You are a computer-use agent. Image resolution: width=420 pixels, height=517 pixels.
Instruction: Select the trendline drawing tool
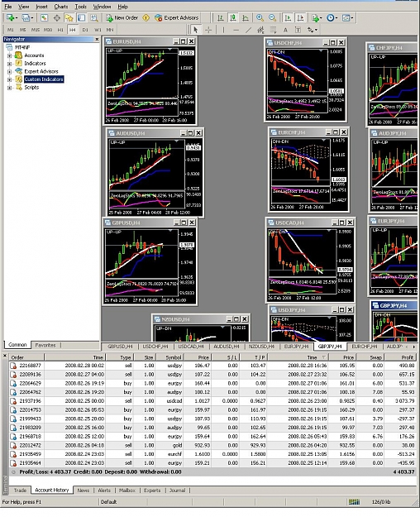pyautogui.click(x=248, y=30)
